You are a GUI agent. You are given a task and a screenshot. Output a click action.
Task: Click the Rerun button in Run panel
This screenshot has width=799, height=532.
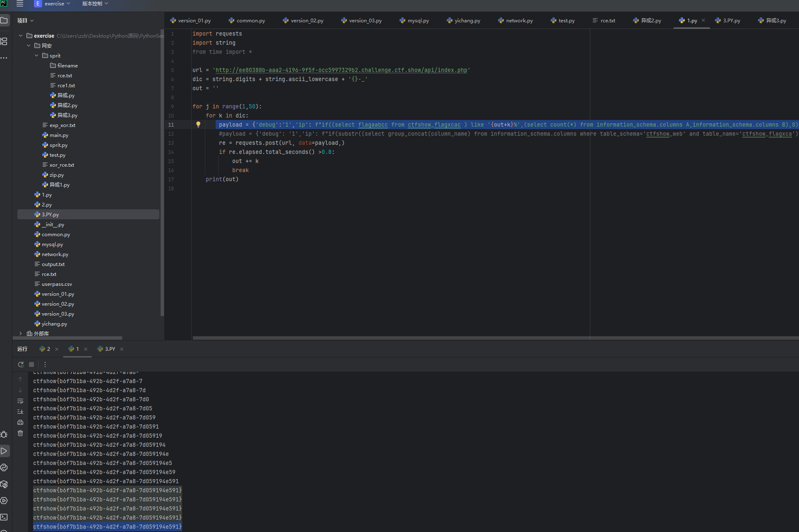coord(21,364)
